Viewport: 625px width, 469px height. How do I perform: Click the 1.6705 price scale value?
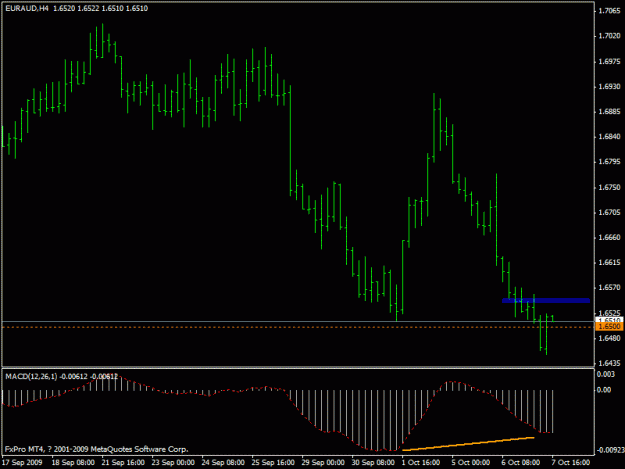(609, 212)
